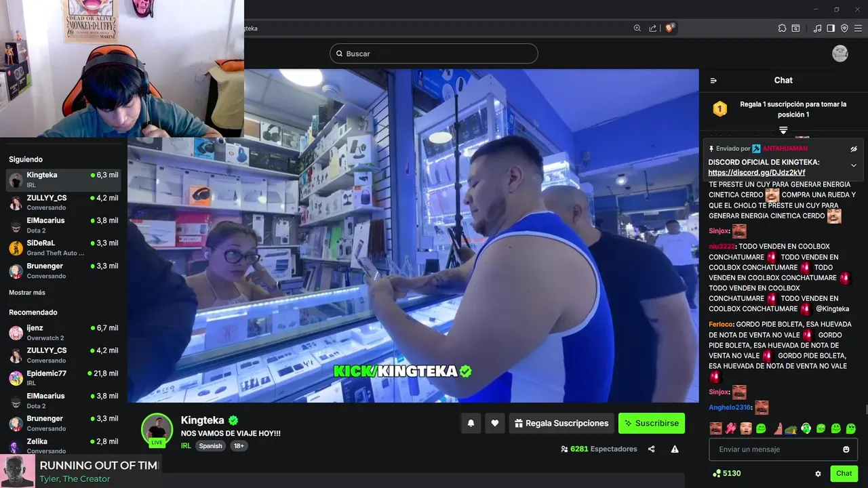Image resolution: width=868 pixels, height=488 pixels.
Task: Click username niu3223 in chat
Action: point(722,247)
